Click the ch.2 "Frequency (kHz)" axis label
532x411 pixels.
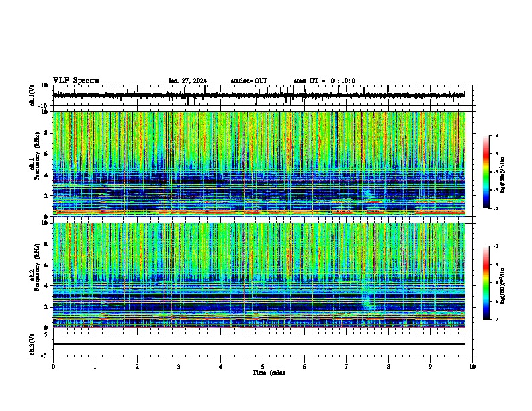[37, 267]
